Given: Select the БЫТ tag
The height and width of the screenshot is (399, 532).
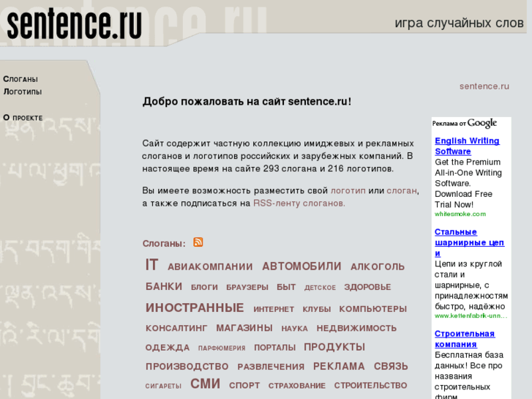Looking at the screenshot, I should (286, 287).
